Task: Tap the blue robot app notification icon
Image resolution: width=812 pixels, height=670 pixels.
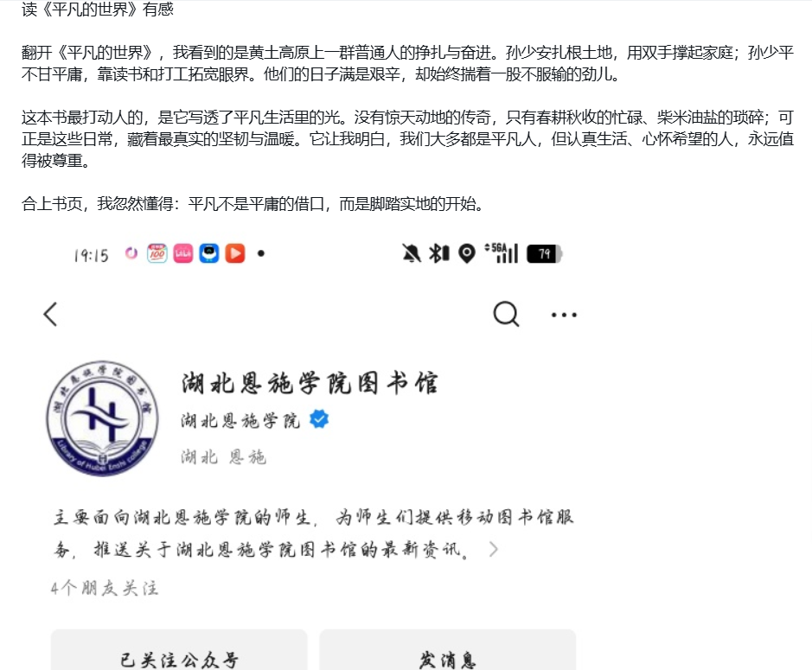Action: (x=209, y=253)
